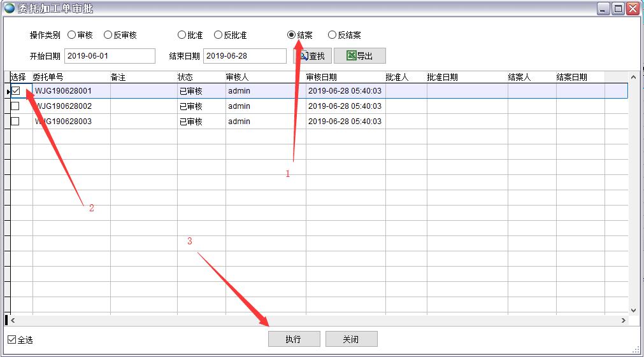Click the 关闭 close button
Screen dimensions: 644x357
pos(351,339)
